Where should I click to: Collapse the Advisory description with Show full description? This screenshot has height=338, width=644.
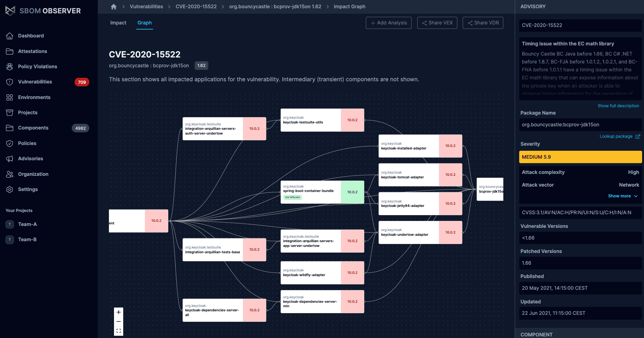point(618,106)
